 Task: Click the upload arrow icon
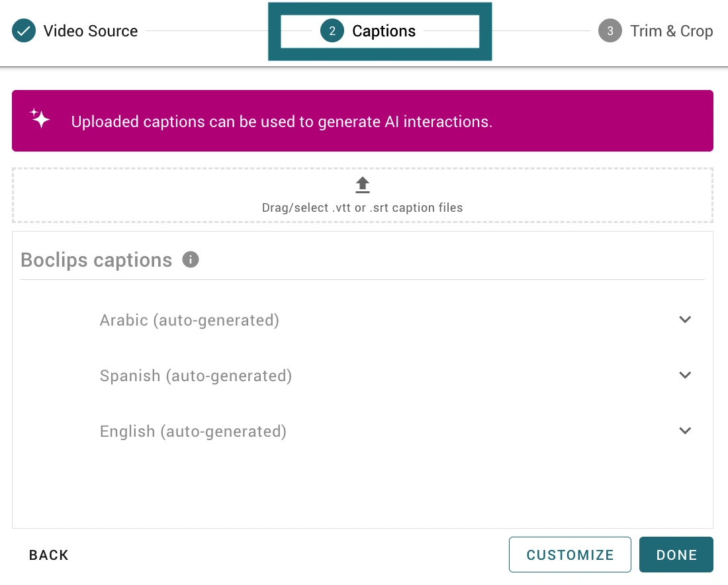(363, 185)
